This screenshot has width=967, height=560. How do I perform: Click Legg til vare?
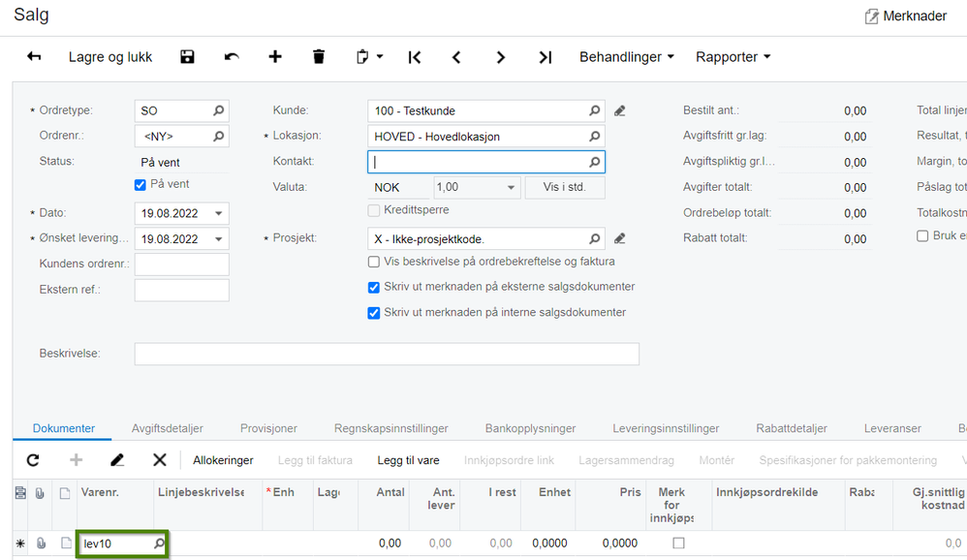tap(408, 460)
